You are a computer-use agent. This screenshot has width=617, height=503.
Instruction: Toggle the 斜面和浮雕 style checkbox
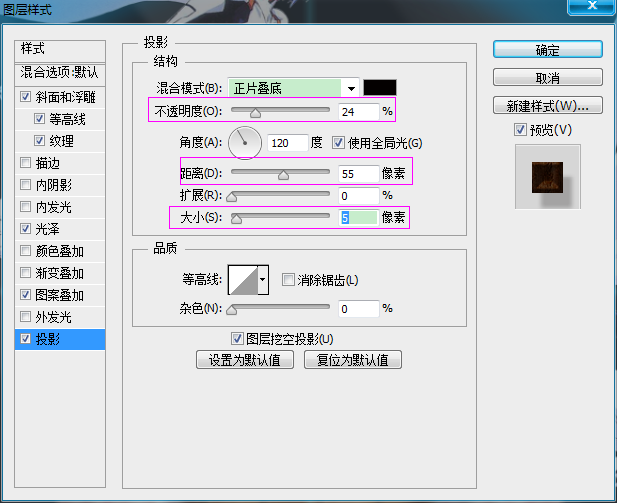pyautogui.click(x=26, y=96)
